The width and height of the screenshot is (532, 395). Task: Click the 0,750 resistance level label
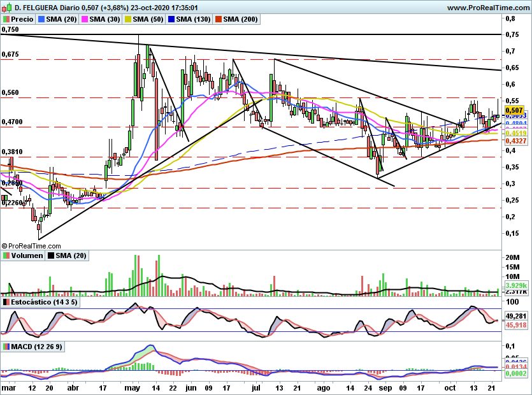(x=10, y=29)
